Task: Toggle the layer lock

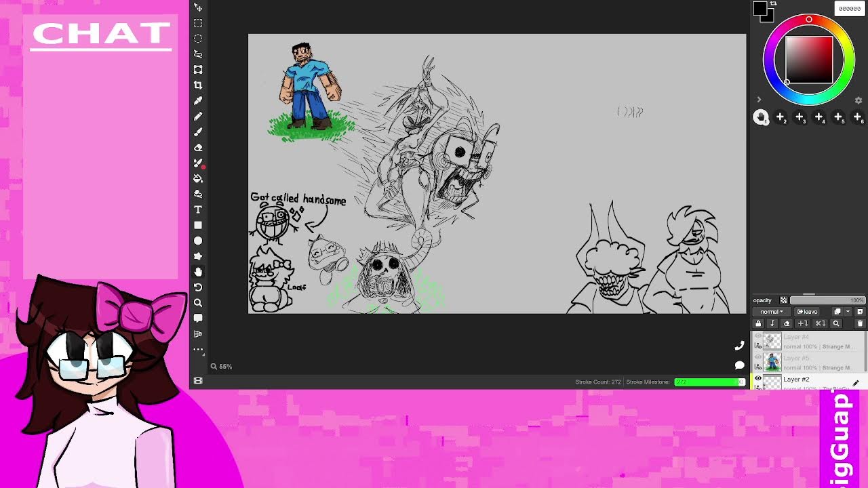Action: 758,324
